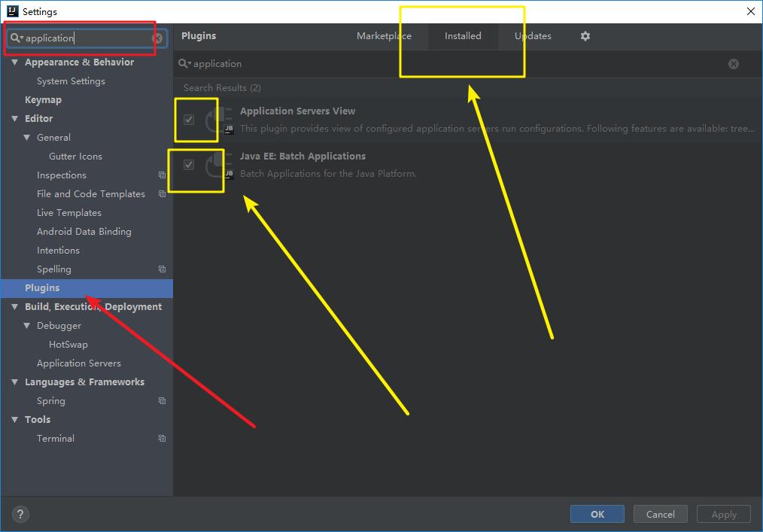
Task: Click the plugin search magnifier icon
Action: point(184,64)
